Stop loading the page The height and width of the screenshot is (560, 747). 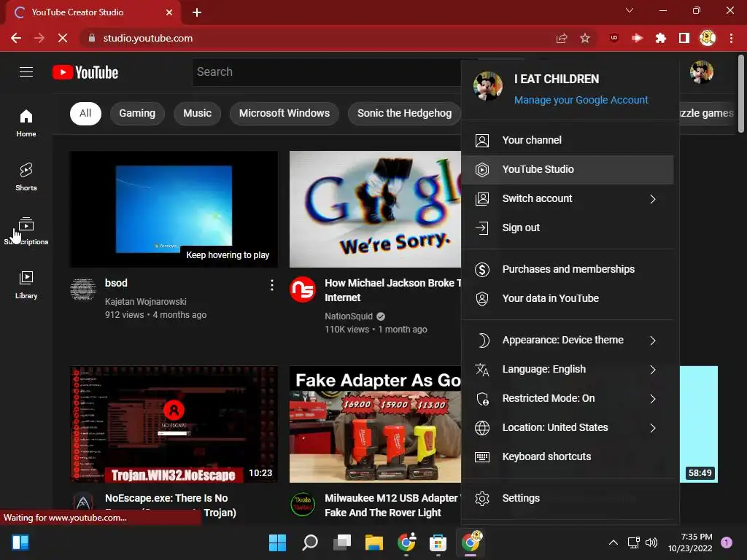coord(63,38)
